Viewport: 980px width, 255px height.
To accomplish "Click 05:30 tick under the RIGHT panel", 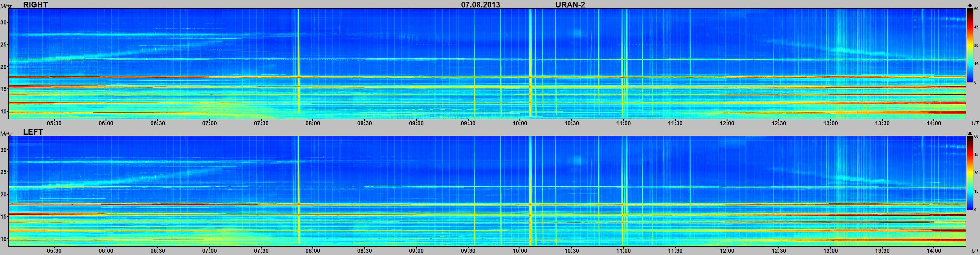I will [x=54, y=123].
